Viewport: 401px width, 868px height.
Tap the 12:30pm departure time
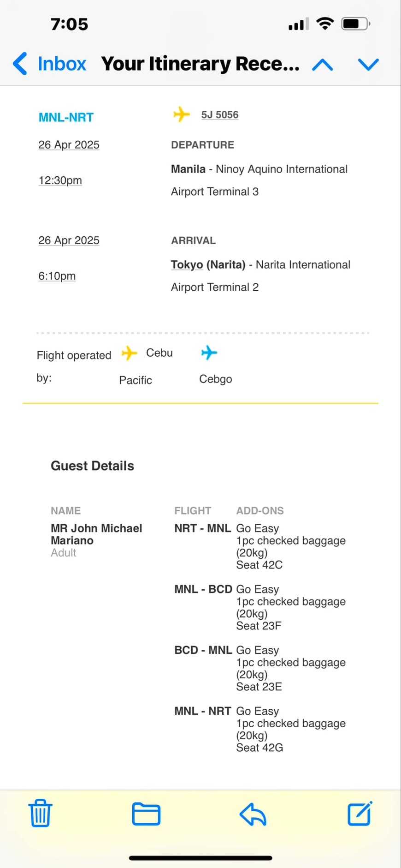(x=60, y=180)
